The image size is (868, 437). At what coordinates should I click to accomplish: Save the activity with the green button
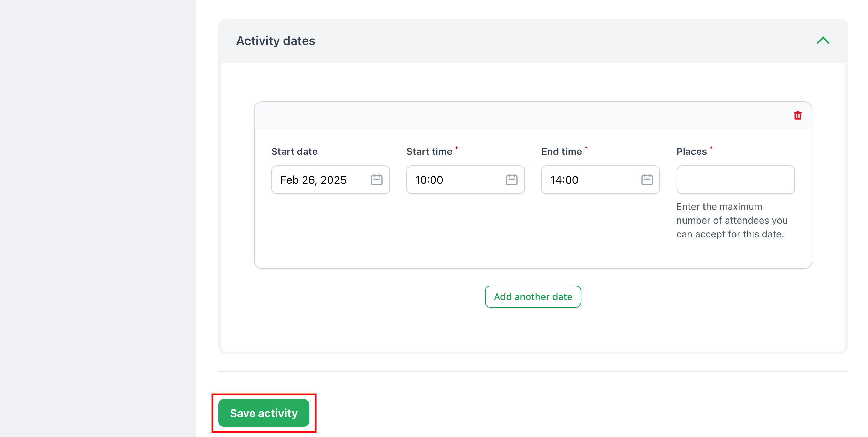(x=264, y=413)
